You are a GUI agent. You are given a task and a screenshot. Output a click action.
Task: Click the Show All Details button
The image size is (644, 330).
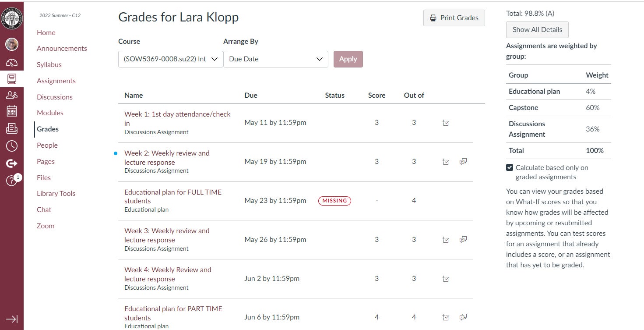click(537, 30)
